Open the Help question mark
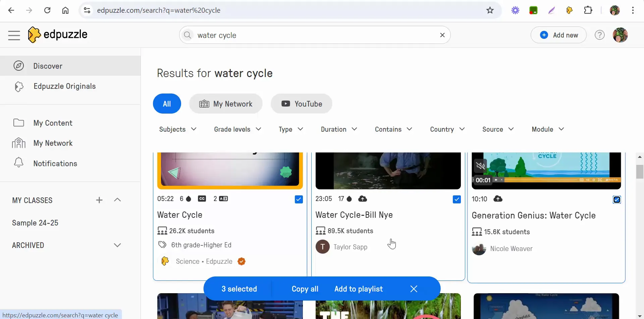This screenshot has width=644, height=319. tap(600, 35)
